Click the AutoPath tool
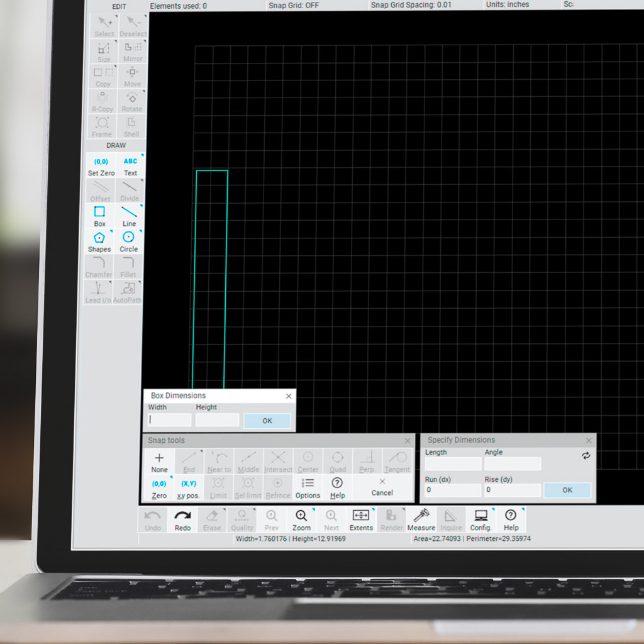The height and width of the screenshot is (644, 644). [x=127, y=292]
